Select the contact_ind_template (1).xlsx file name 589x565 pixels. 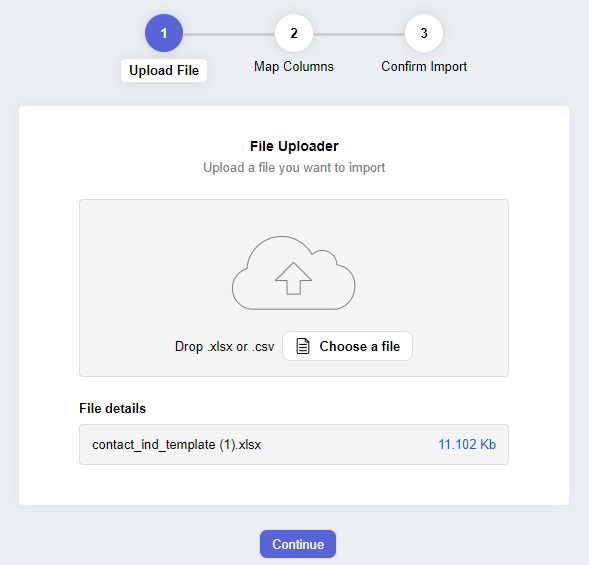[177, 444]
